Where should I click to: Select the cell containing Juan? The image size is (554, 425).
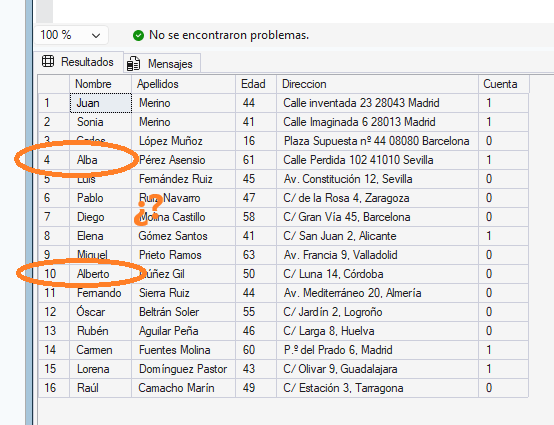coord(101,103)
